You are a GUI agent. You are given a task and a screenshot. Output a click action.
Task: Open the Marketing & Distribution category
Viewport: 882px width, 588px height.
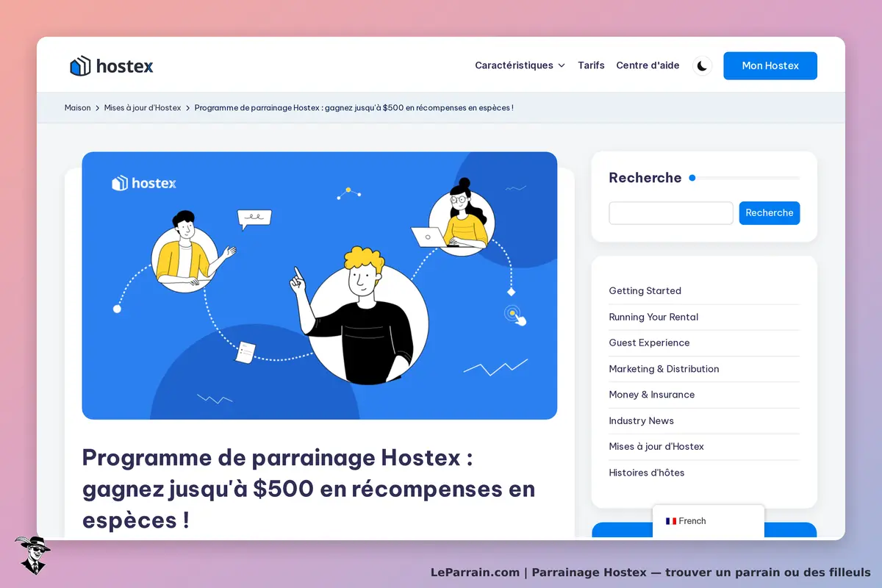click(x=664, y=369)
